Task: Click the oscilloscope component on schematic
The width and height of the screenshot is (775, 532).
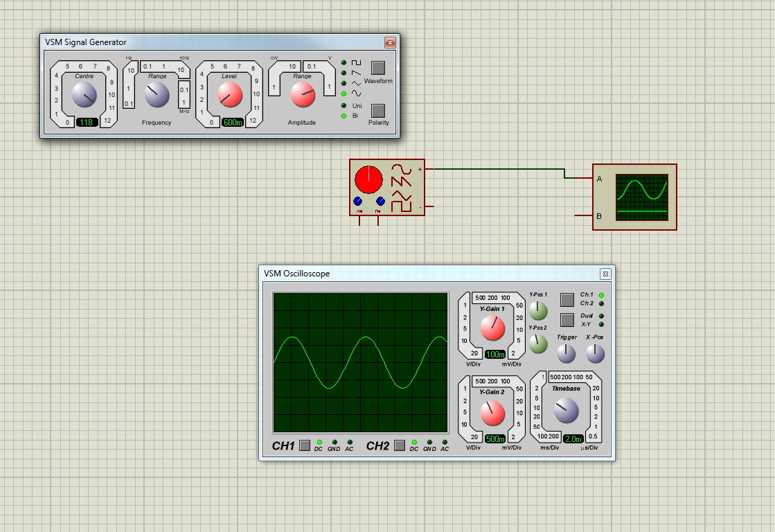Action: click(x=634, y=197)
